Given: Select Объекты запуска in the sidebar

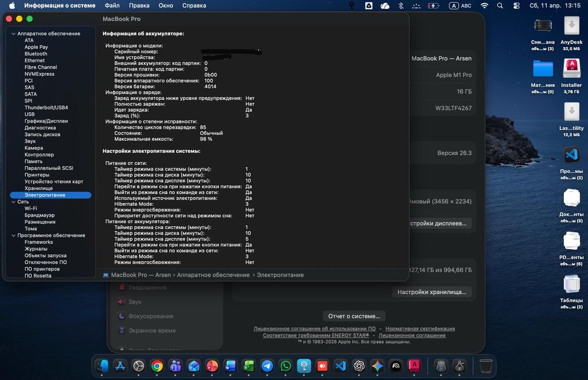Looking at the screenshot, I should (45, 255).
